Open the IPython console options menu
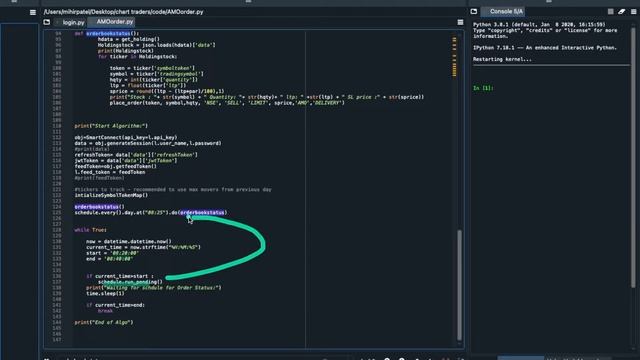The width and height of the screenshot is (640, 360). [633, 11]
